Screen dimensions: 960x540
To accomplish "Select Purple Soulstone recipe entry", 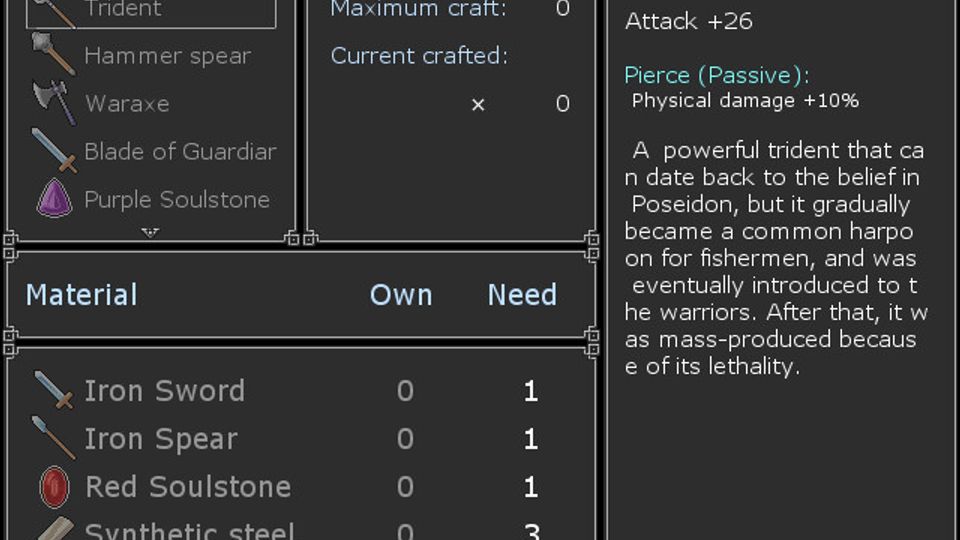I will pyautogui.click(x=177, y=199).
